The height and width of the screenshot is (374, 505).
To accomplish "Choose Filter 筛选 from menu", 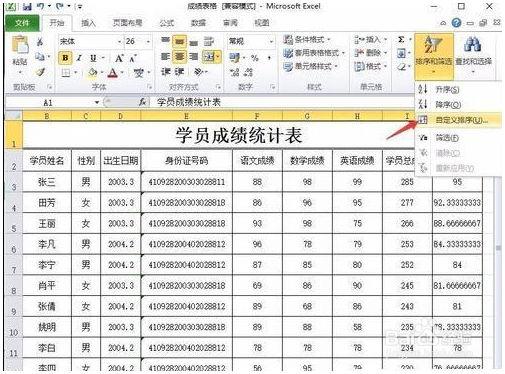I will (x=458, y=137).
